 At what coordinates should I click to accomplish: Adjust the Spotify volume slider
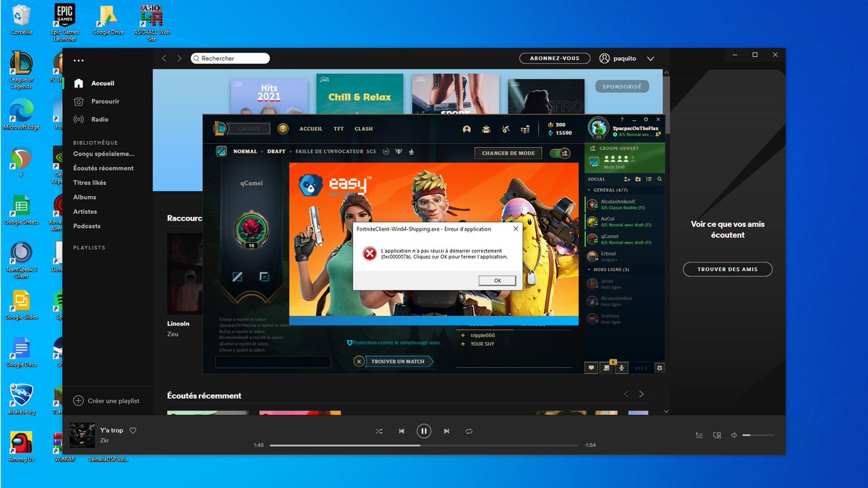(x=758, y=435)
